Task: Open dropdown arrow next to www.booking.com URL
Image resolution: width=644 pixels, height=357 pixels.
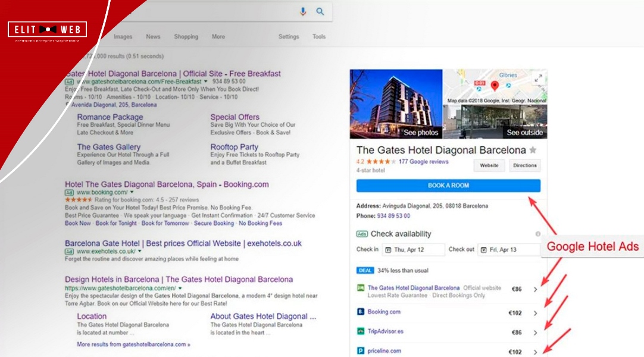Action: (132, 192)
